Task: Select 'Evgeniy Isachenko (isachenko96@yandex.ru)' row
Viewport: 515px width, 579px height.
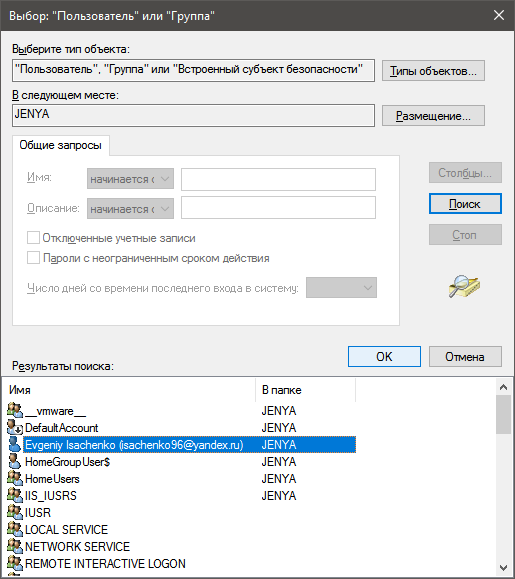Action: point(181,445)
